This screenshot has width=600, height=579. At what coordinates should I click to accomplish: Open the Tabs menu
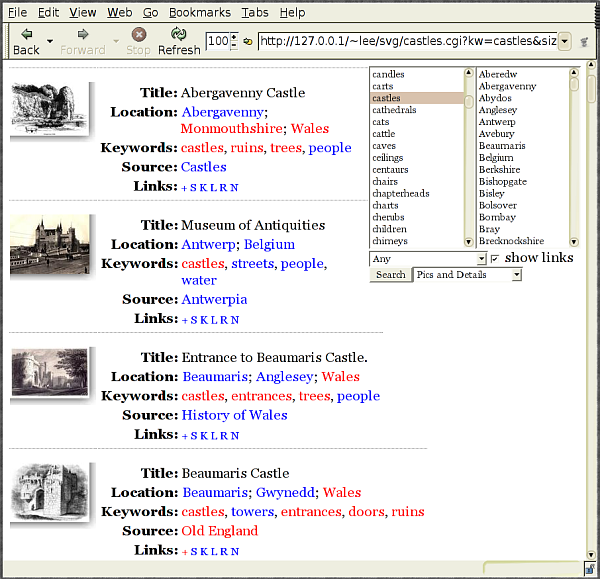pyautogui.click(x=255, y=13)
